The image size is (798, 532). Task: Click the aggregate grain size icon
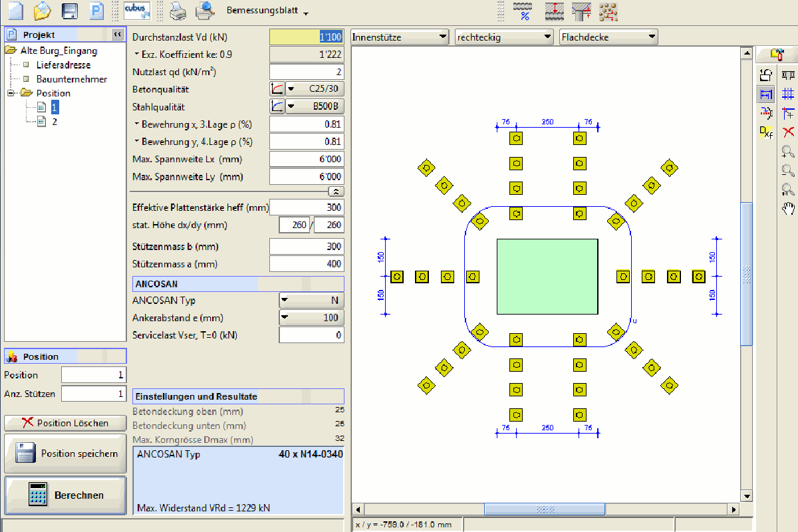coord(608,10)
